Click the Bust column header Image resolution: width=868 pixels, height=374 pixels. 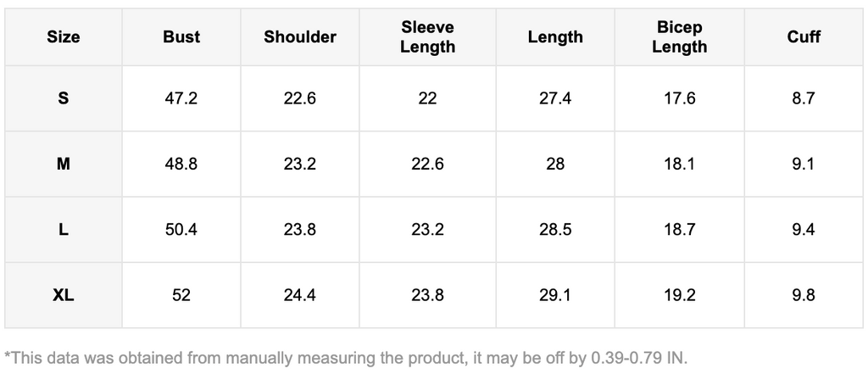(181, 37)
